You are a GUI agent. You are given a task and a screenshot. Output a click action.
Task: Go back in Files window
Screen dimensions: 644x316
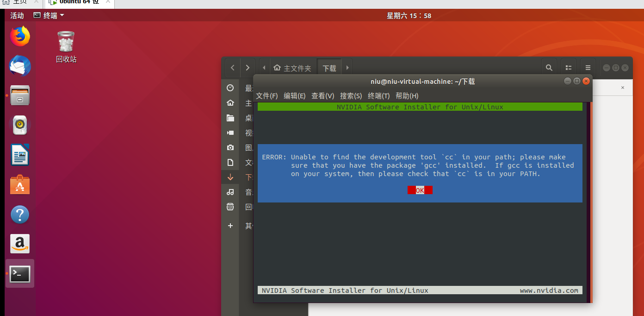coord(232,68)
